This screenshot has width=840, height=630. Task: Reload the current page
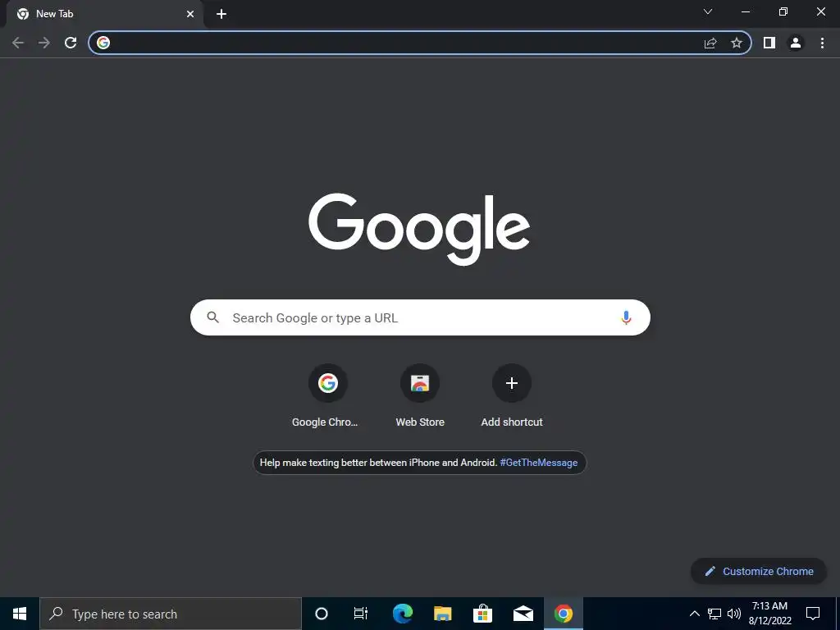[71, 43]
